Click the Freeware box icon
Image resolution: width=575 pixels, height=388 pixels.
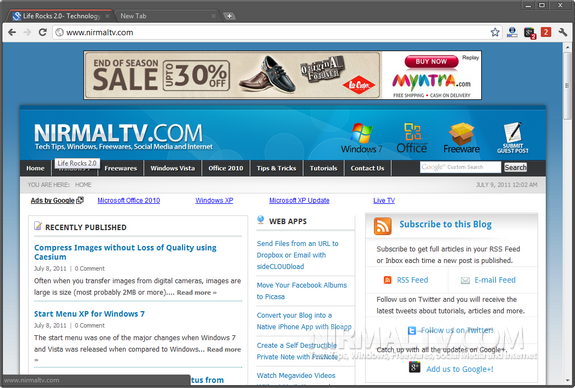point(461,138)
